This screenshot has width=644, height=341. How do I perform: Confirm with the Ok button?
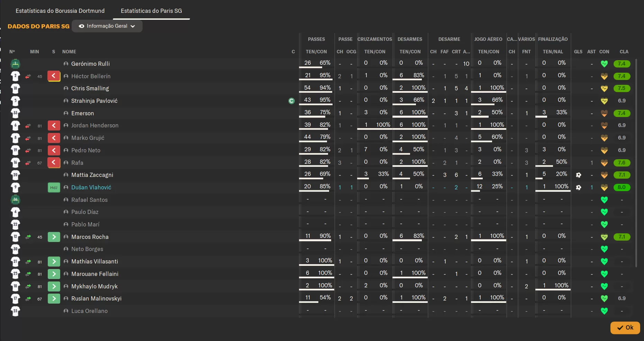point(625,327)
